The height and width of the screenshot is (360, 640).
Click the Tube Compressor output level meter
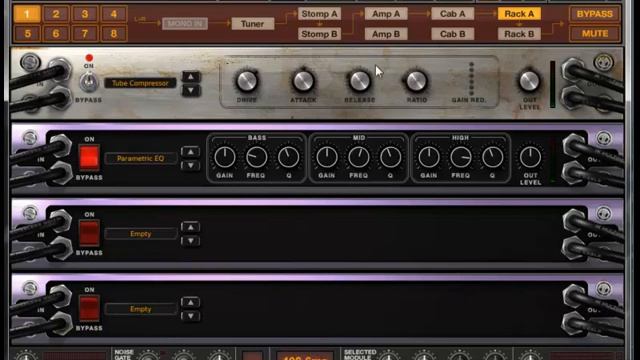pyautogui.click(x=553, y=84)
